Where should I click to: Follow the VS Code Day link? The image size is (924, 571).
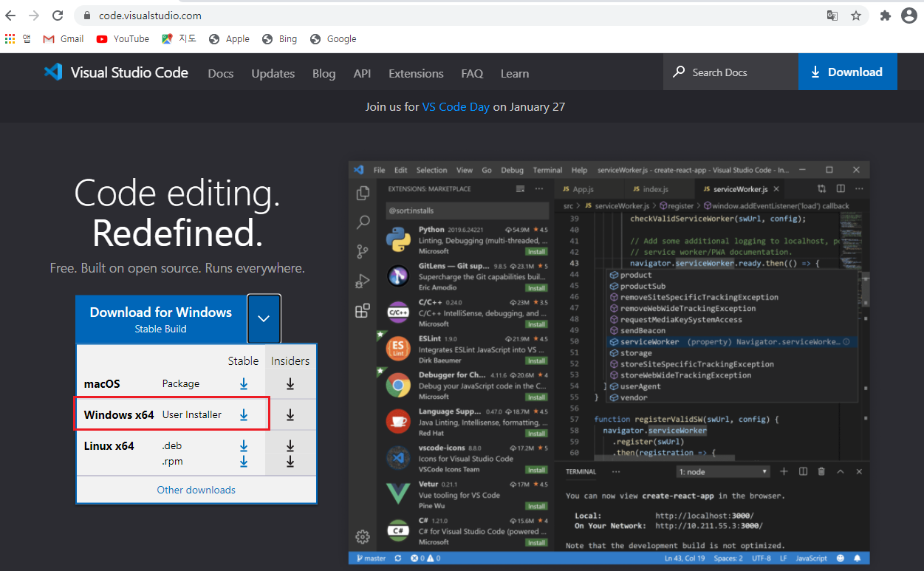[456, 107]
